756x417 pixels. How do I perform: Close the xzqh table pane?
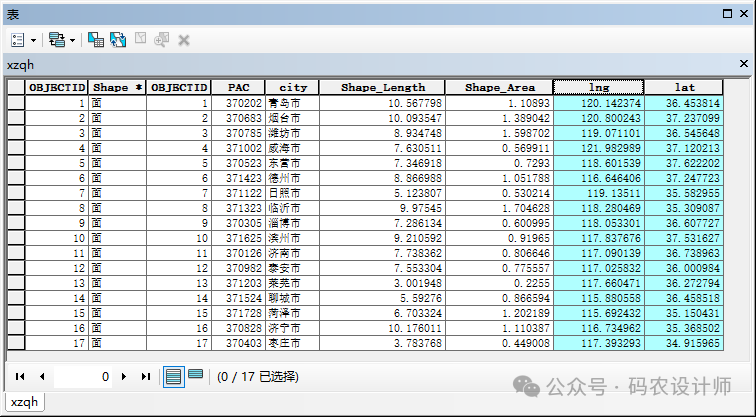743,63
